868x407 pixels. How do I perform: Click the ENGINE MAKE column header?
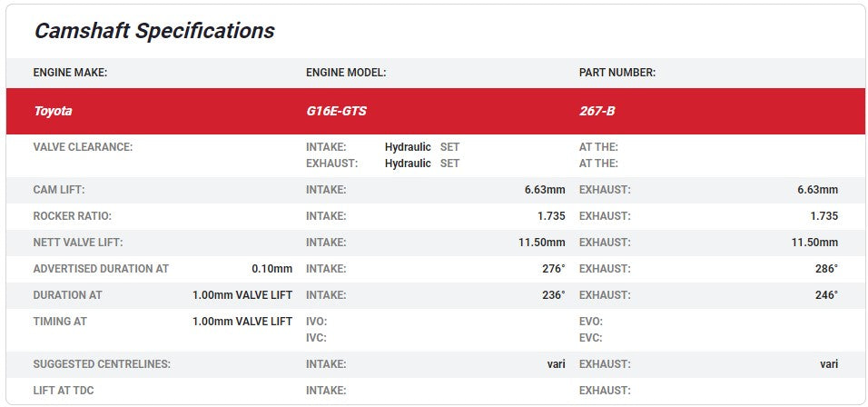tap(70, 73)
